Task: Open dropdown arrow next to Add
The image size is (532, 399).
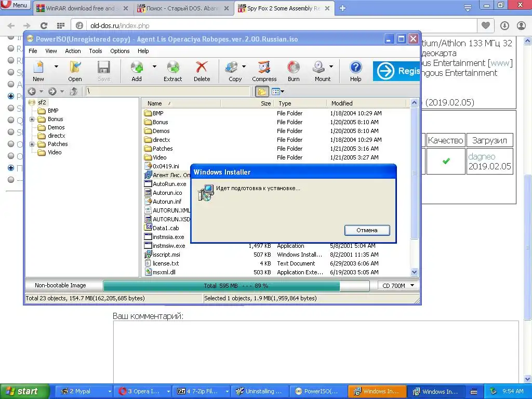Action: coord(154,66)
